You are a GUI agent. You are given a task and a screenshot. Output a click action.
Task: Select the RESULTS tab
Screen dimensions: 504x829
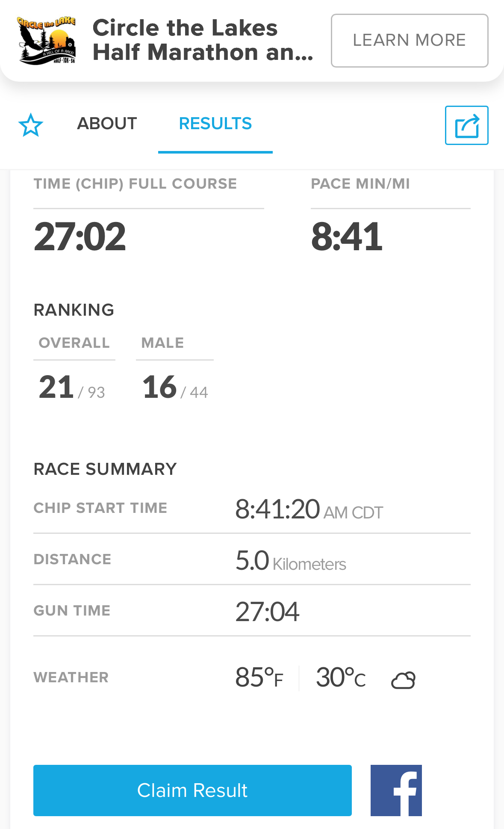215,124
